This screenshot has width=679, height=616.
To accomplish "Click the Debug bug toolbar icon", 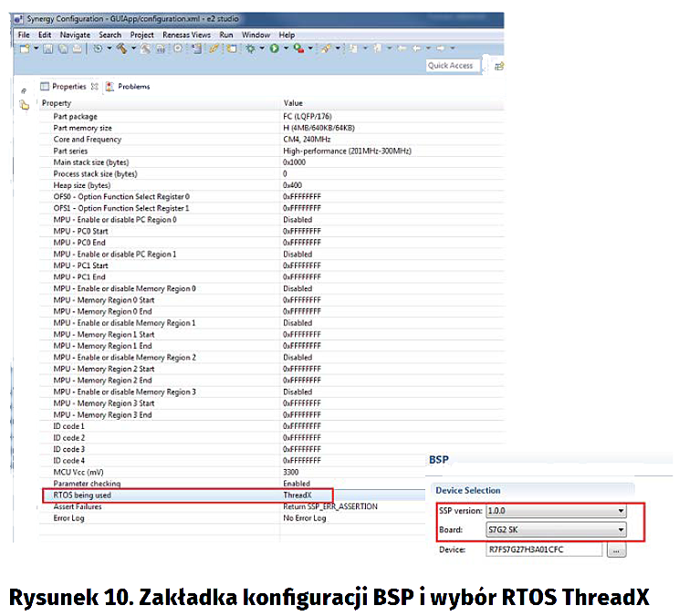I will click(250, 48).
